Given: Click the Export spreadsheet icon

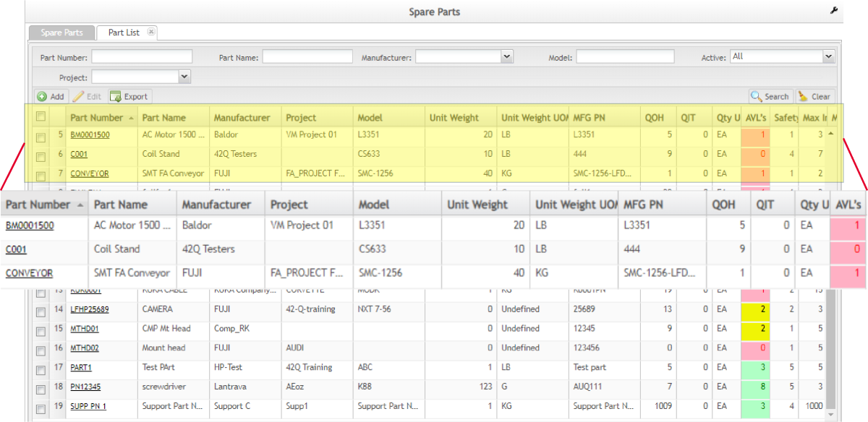Looking at the screenshot, I should click(x=115, y=96).
